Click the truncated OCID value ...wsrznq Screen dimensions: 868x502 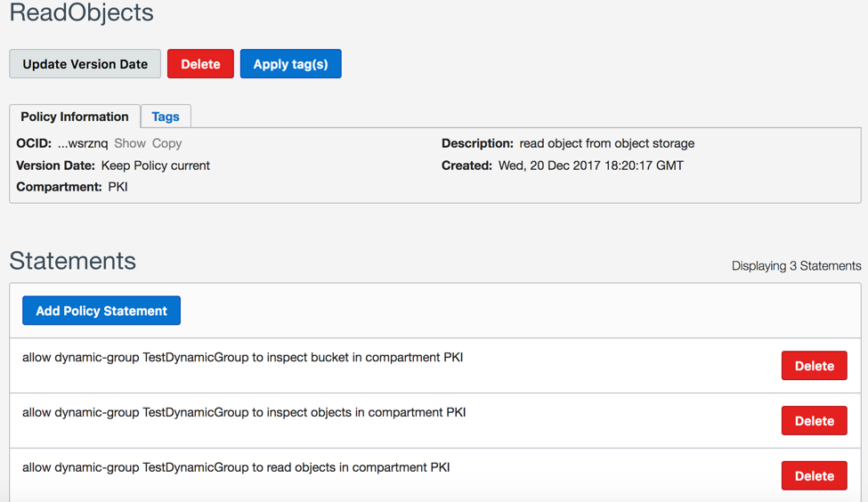pyautogui.click(x=83, y=143)
